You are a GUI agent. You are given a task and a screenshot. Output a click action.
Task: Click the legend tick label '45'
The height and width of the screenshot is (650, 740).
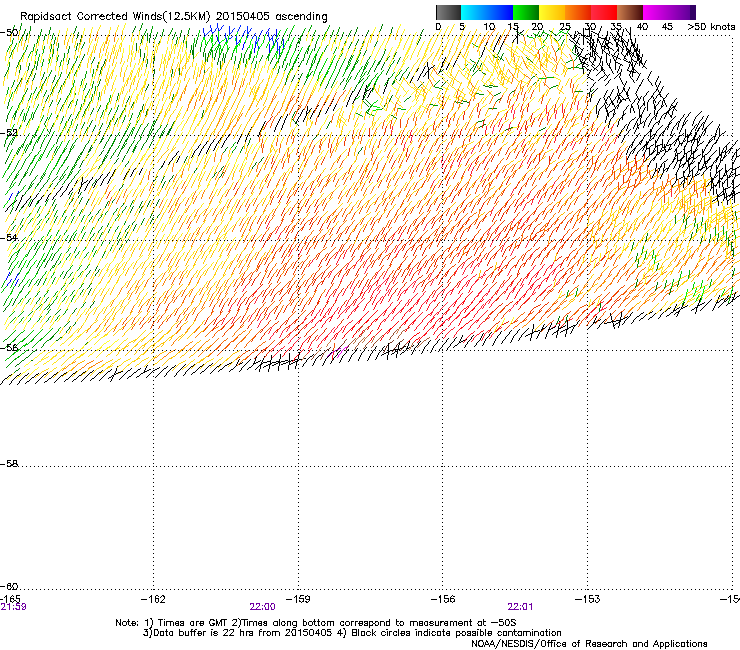pos(667,27)
